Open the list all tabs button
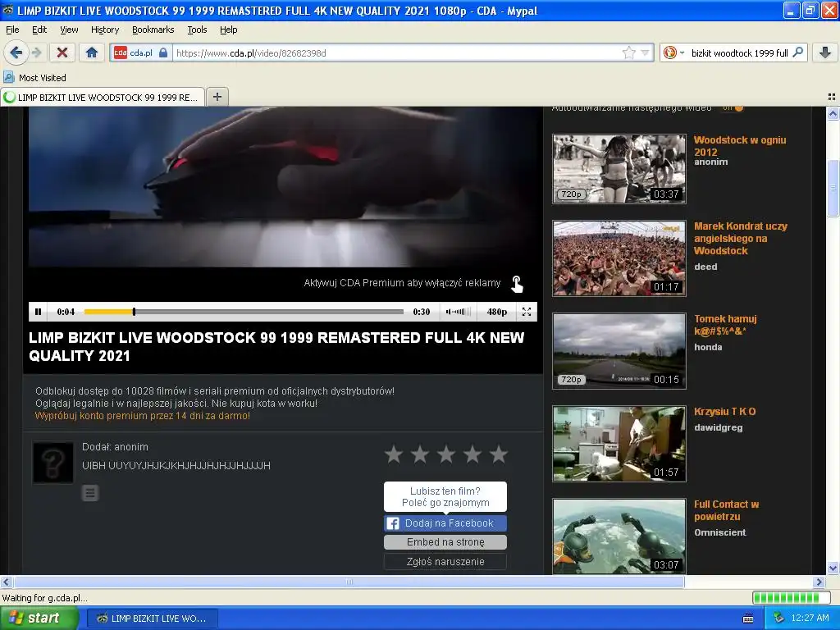This screenshot has width=840, height=630. point(832,97)
